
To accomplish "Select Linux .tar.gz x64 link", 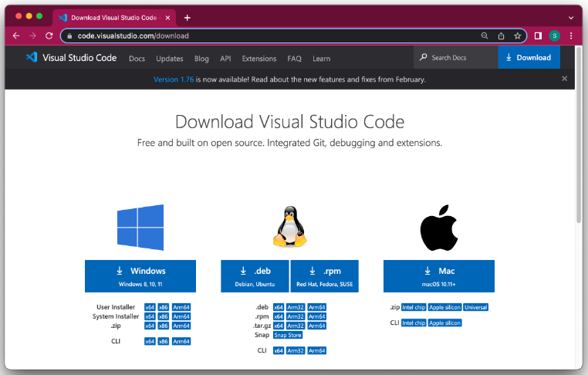I will tap(279, 326).
